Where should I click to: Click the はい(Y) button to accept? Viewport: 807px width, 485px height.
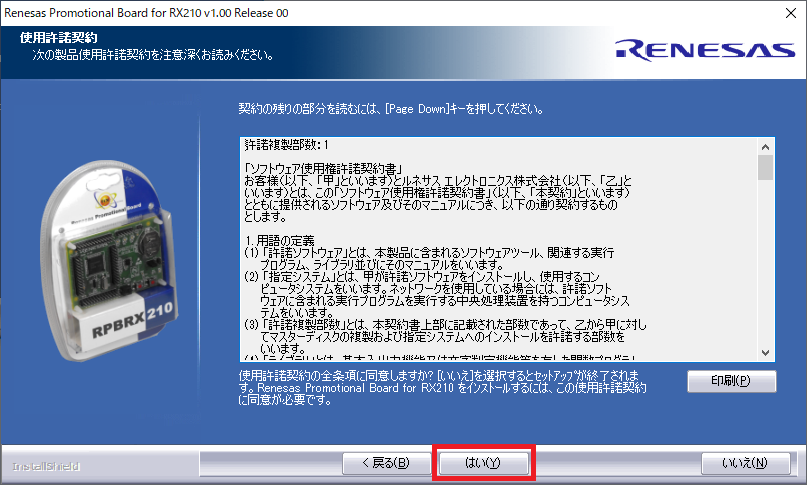pos(483,463)
